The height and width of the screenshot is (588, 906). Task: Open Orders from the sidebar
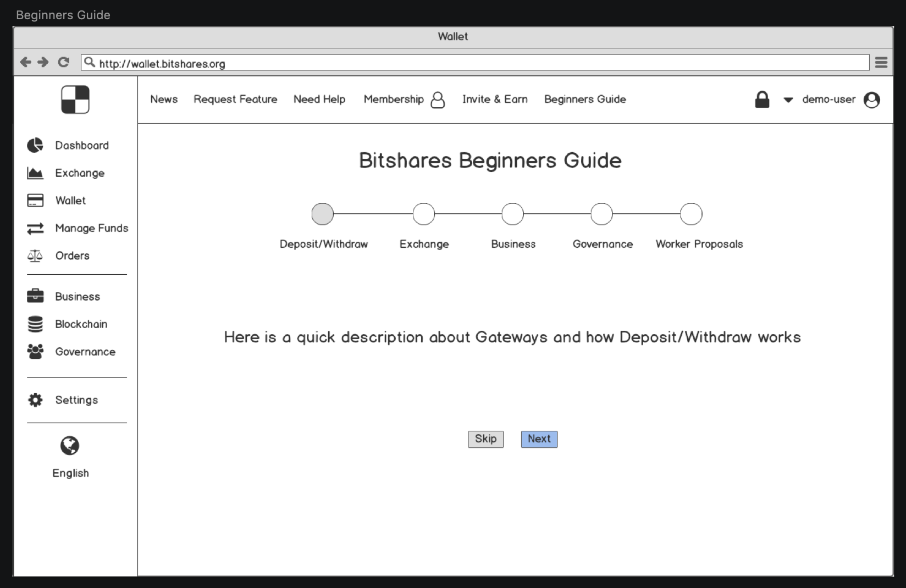pos(72,256)
